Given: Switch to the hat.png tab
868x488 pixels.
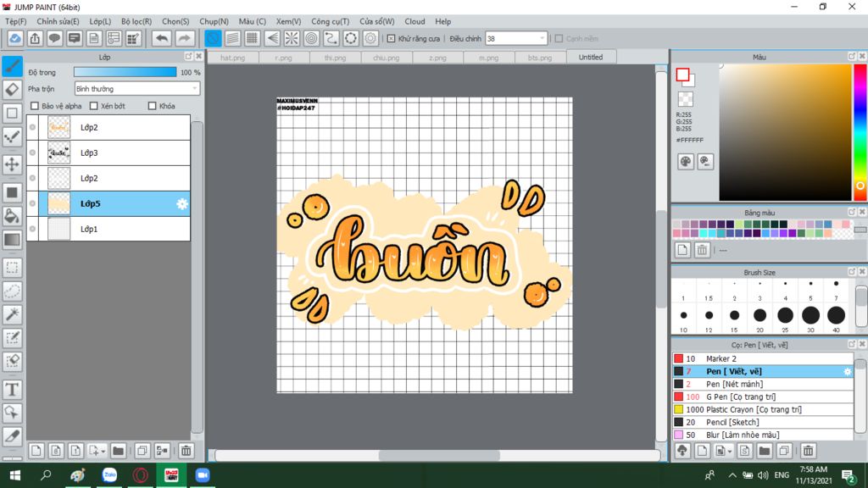Looking at the screenshot, I should pos(232,57).
